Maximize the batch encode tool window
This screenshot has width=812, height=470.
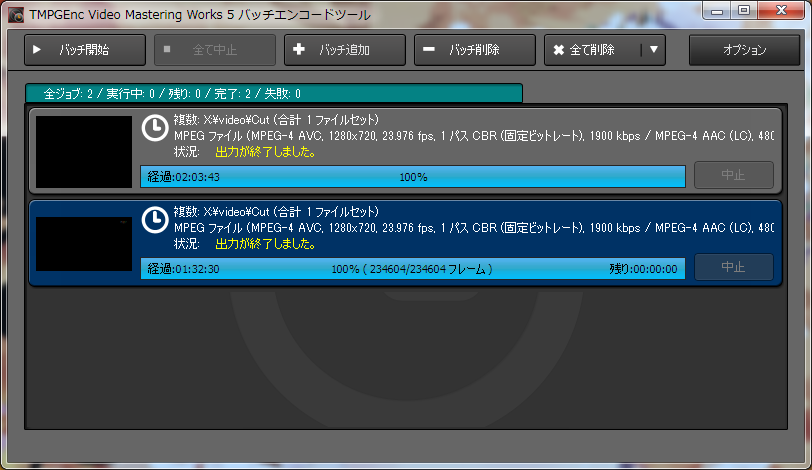[744, 11]
